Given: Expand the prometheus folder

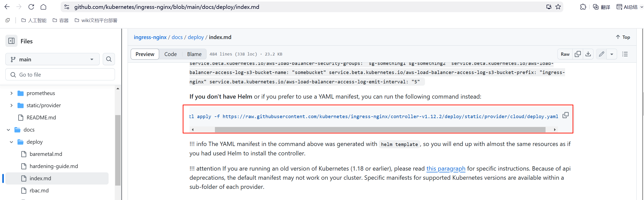Looking at the screenshot, I should [x=11, y=93].
